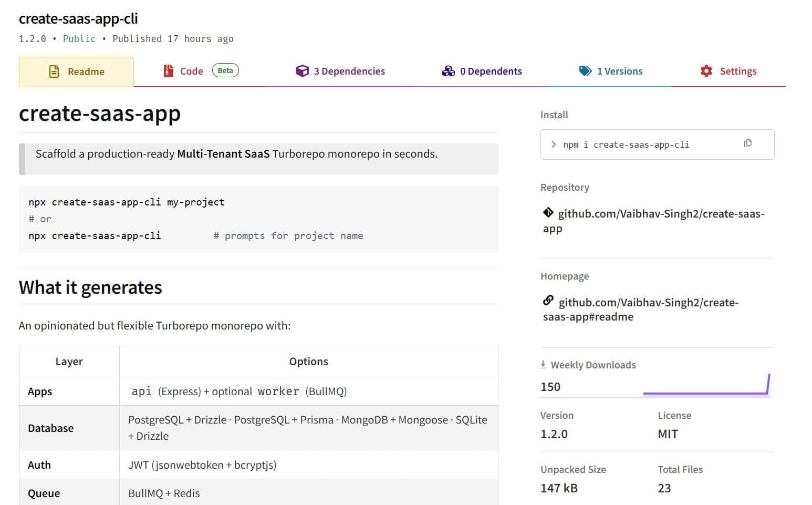The image size is (812, 505).
Task: Click the homepage chain link icon
Action: click(548, 300)
